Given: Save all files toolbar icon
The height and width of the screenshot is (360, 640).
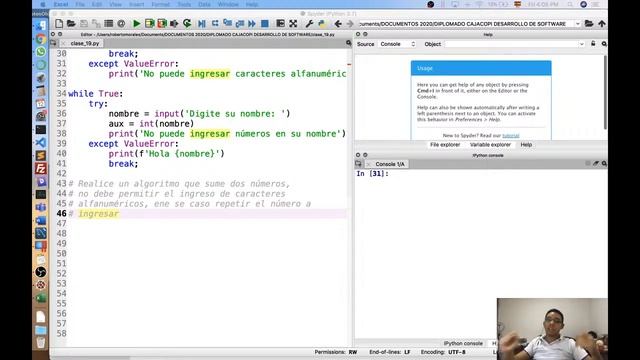Looking at the screenshot, I should click(96, 24).
